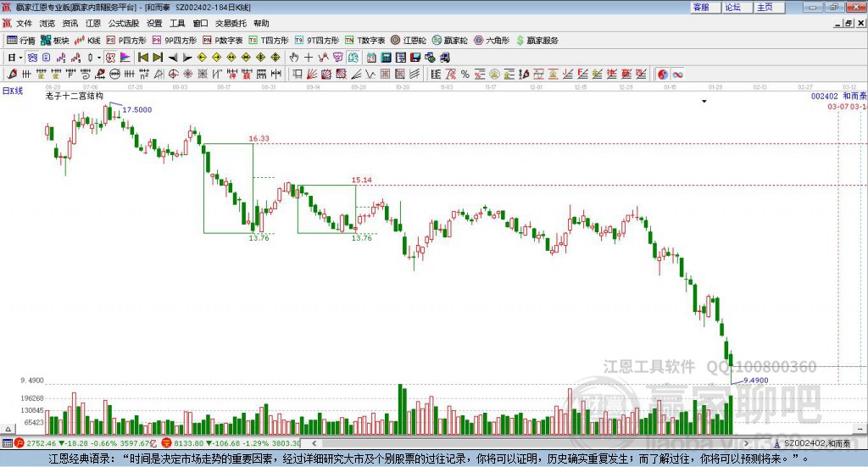Image resolution: width=868 pixels, height=467 pixels.
Task: Select the red pencil drawing tool
Action: click(12, 74)
